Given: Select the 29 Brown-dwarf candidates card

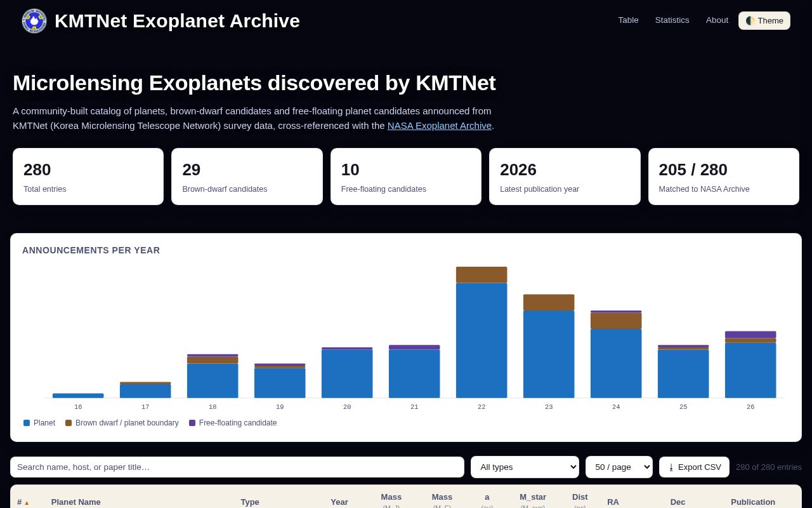Looking at the screenshot, I should coord(247,177).
